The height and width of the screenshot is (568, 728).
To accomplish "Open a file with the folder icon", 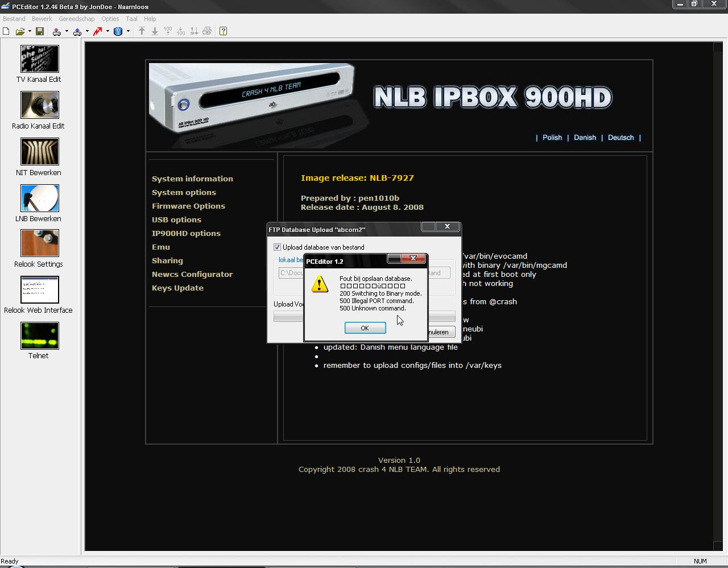I will [x=20, y=31].
